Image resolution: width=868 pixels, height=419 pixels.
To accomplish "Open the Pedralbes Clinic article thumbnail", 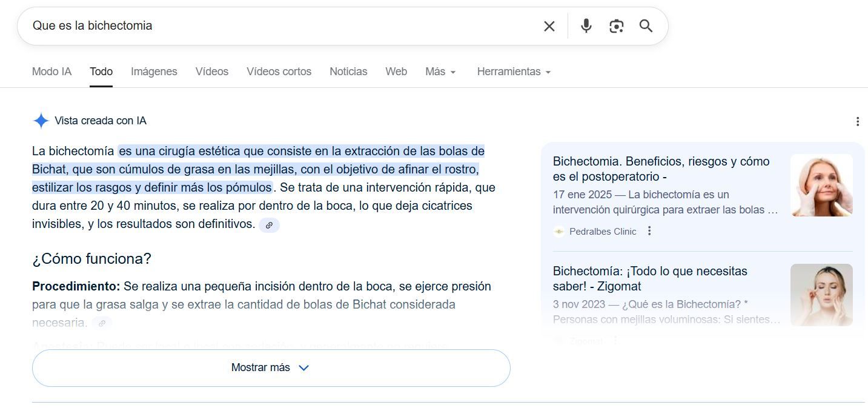I will 821,185.
